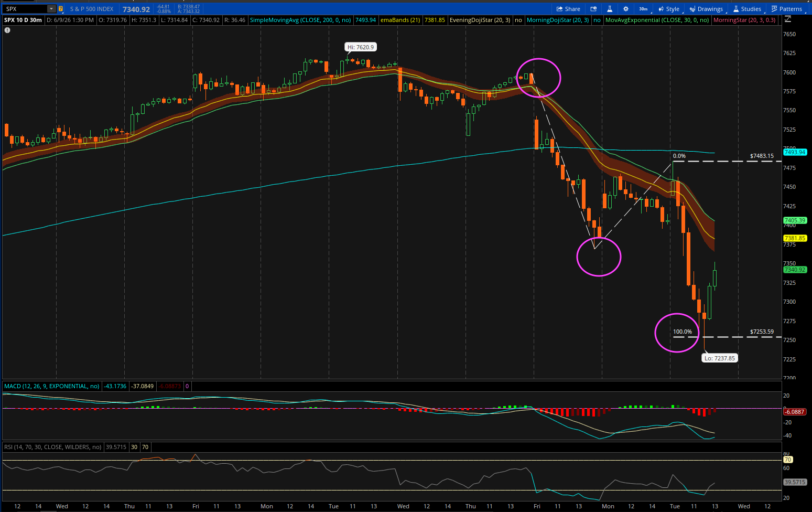The image size is (812, 512).
Task: Click the small trend-line icon above the price axis
Action: pyautogui.click(x=787, y=20)
